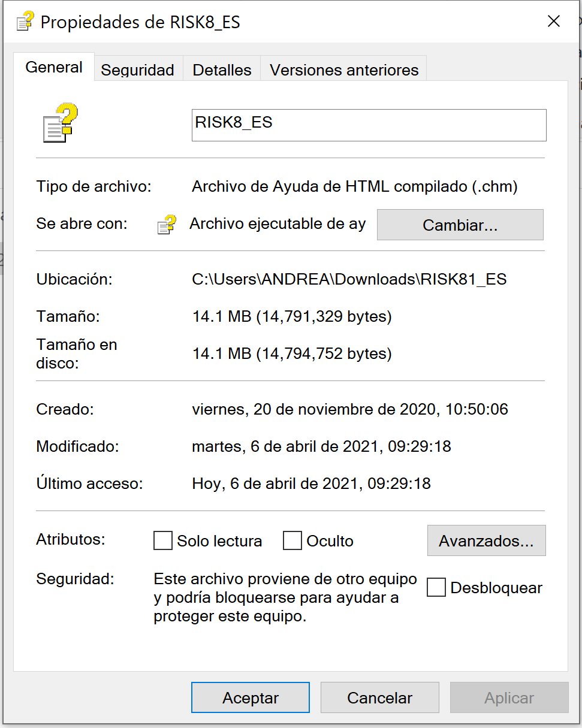The width and height of the screenshot is (582, 728).
Task: Click the RISK8_ES file name field
Action: pos(369,125)
